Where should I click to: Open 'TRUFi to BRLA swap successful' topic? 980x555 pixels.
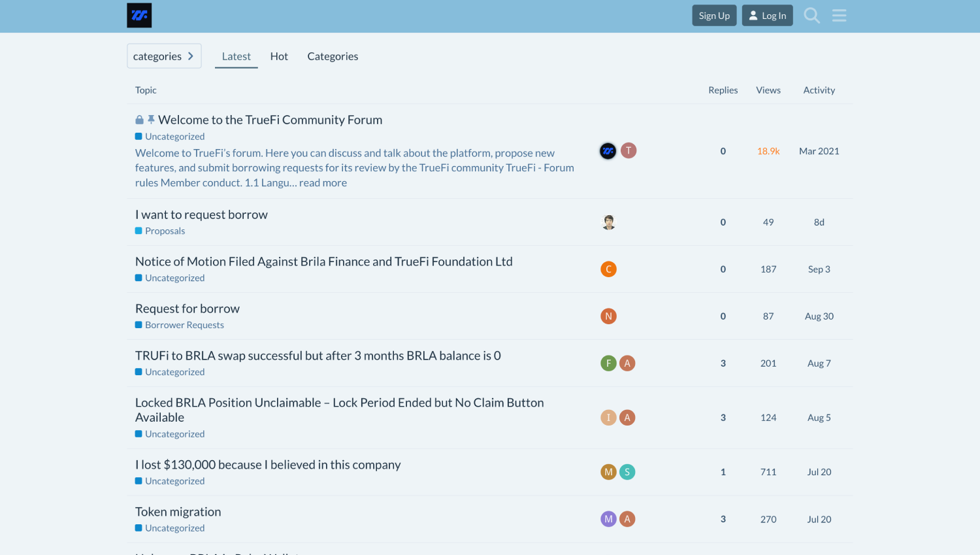pyautogui.click(x=318, y=356)
